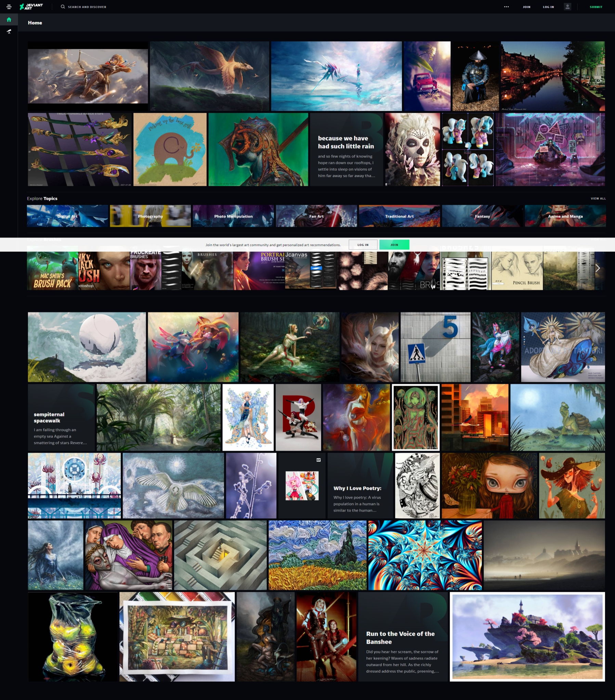Open the telescope Explore sidebar icon
The width and height of the screenshot is (615, 700).
[x=9, y=31]
